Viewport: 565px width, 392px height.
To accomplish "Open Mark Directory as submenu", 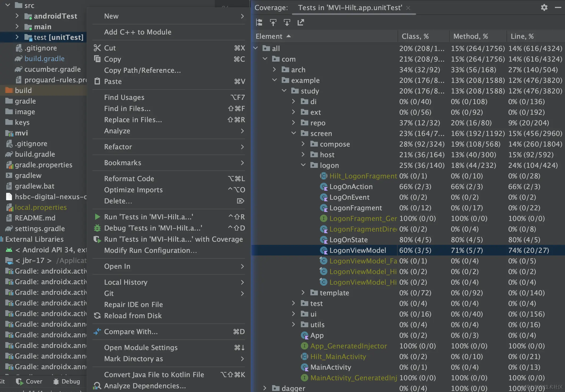I will pyautogui.click(x=168, y=359).
